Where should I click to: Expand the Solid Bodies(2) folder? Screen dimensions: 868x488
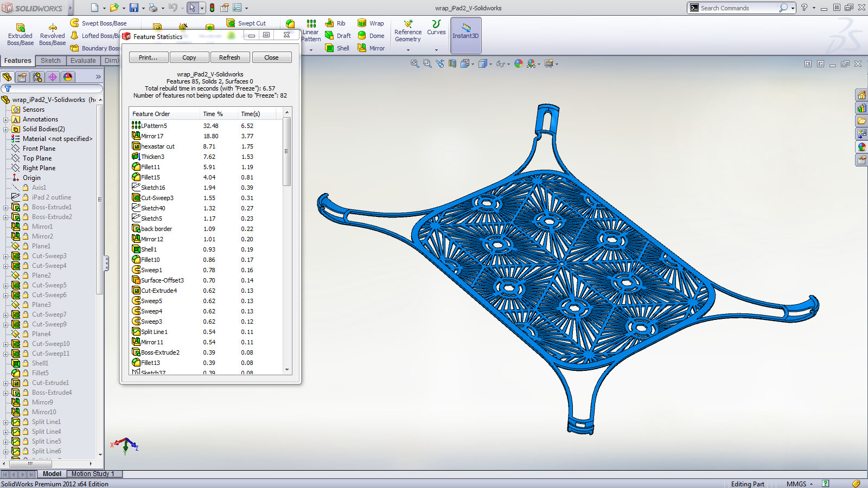(x=6, y=129)
